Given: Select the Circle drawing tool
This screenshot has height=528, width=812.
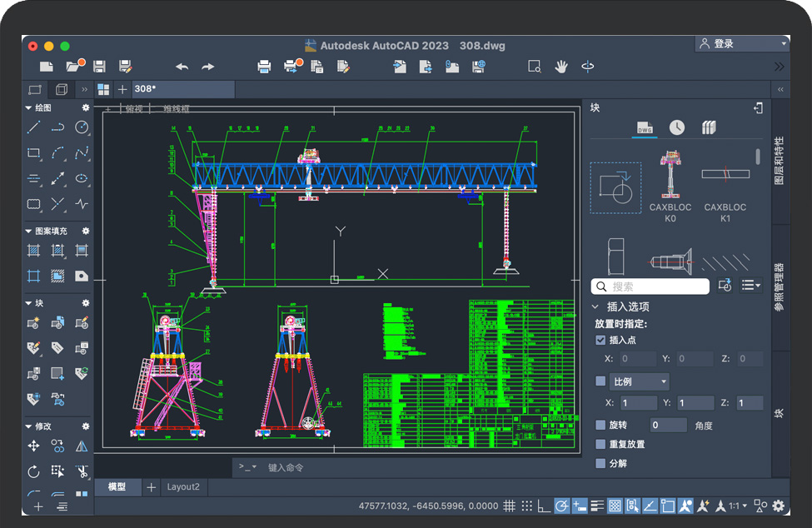Looking at the screenshot, I should point(82,127).
